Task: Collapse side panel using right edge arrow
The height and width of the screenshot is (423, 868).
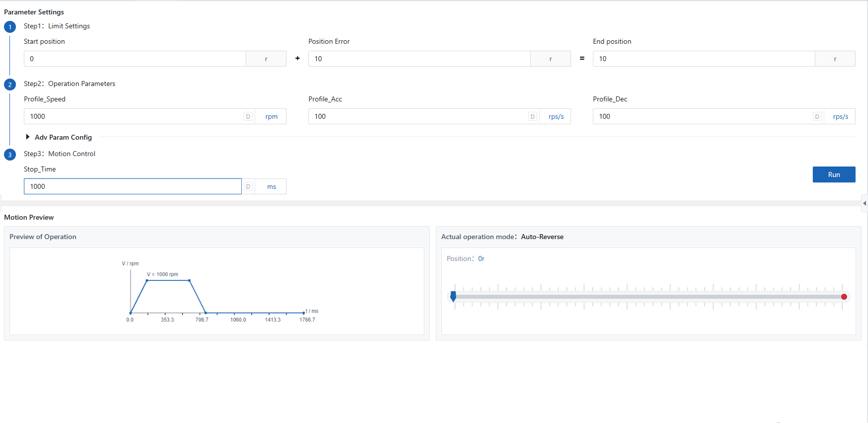Action: coord(865,203)
